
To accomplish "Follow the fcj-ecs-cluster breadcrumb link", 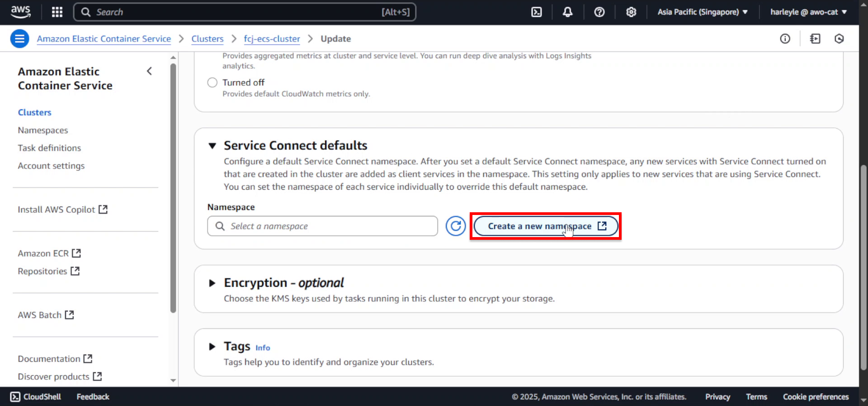I will 272,39.
